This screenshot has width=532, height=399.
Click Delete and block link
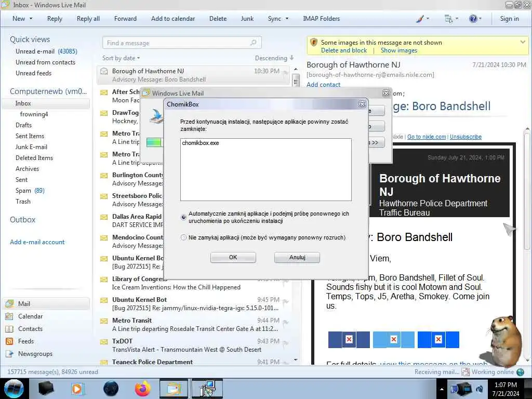click(x=344, y=50)
